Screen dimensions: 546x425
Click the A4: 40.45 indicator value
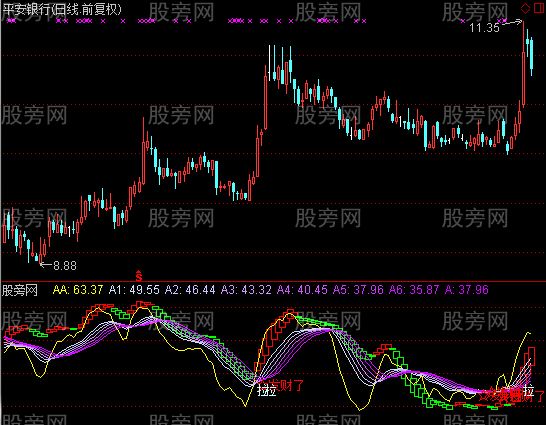tap(302, 290)
